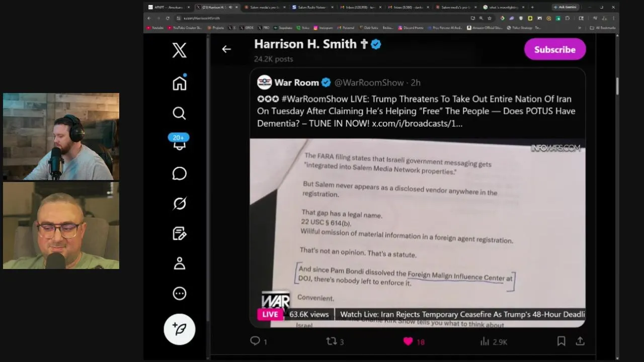The height and width of the screenshot is (362, 644).
Task: Go to the Home feed icon
Action: point(179,82)
